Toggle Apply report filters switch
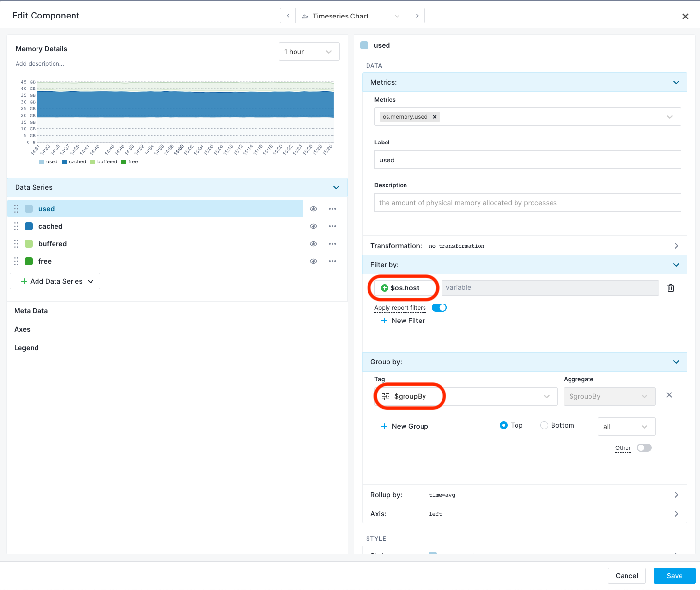 [439, 307]
